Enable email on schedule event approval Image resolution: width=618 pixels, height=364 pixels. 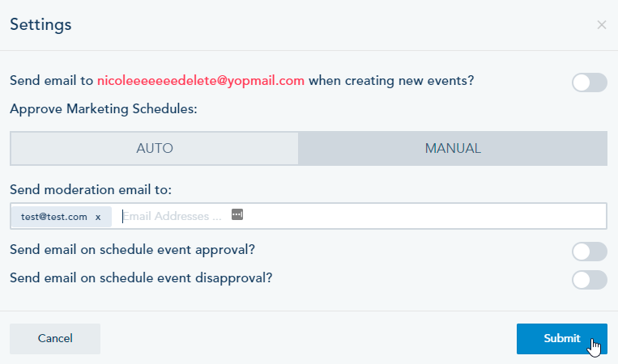tap(590, 252)
